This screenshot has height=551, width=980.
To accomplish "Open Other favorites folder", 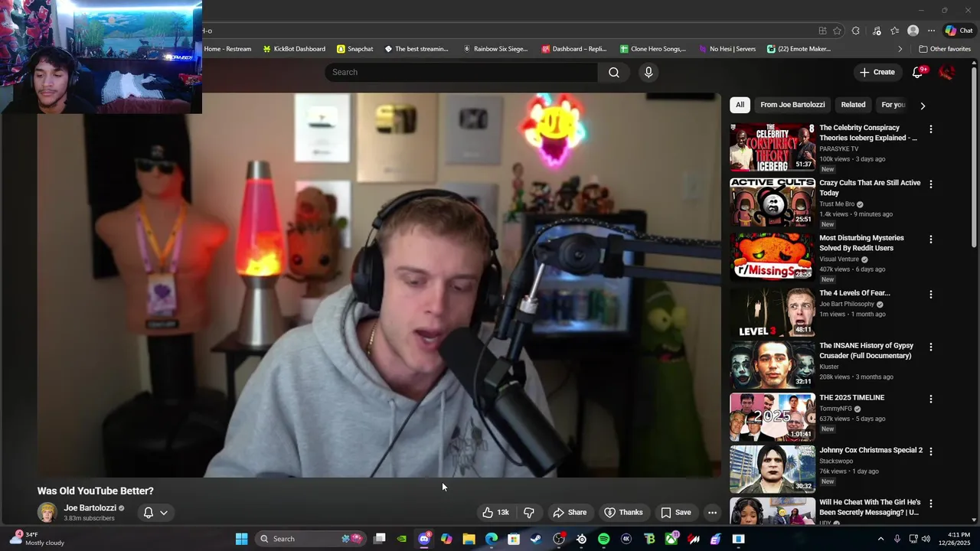I will coord(945,49).
